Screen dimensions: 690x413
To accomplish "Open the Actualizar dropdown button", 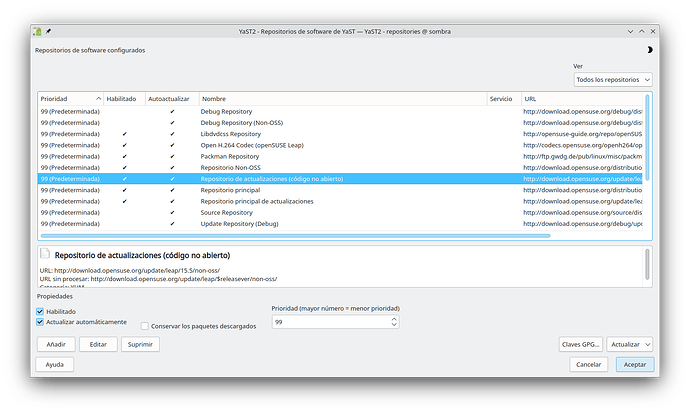I will (x=630, y=344).
